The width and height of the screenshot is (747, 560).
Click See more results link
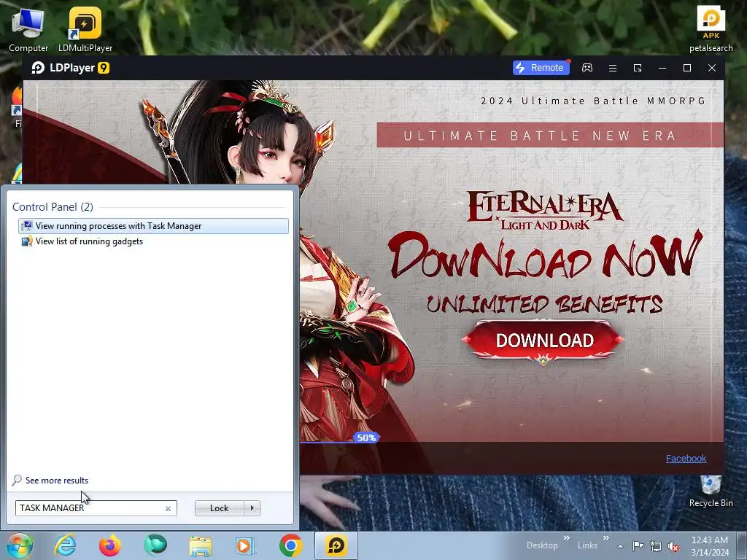coord(57,480)
